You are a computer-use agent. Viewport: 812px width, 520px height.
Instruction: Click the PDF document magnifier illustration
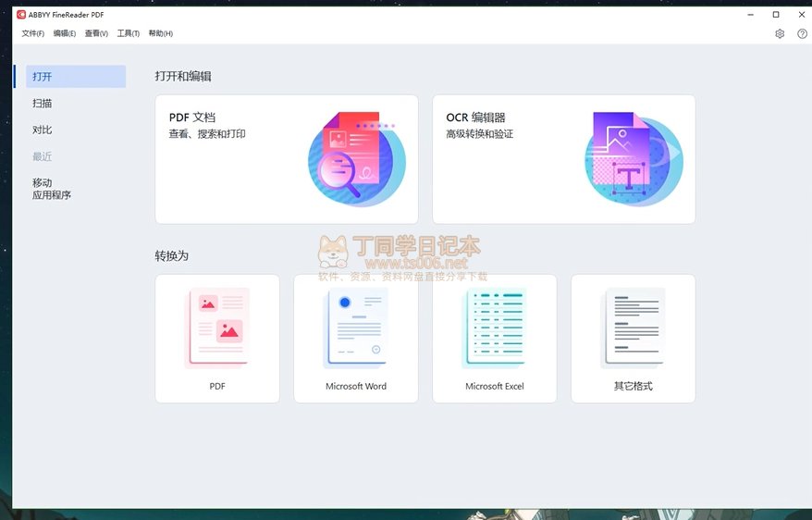click(x=356, y=159)
